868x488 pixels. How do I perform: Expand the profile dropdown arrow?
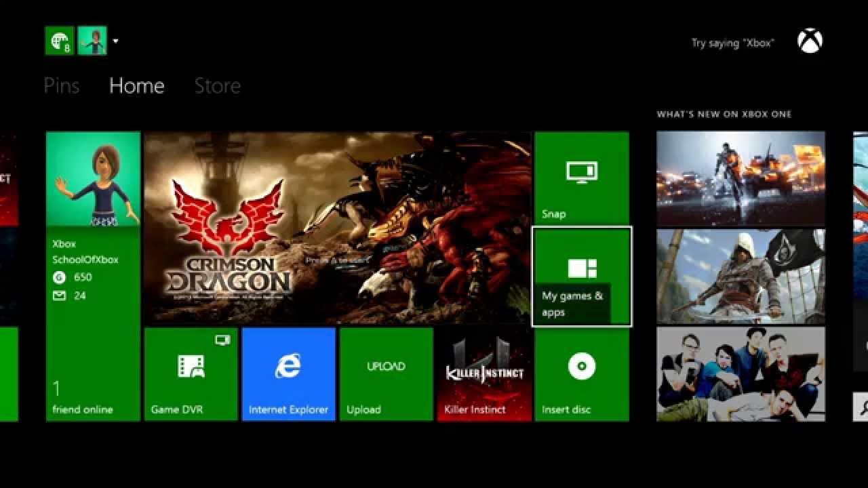point(115,41)
